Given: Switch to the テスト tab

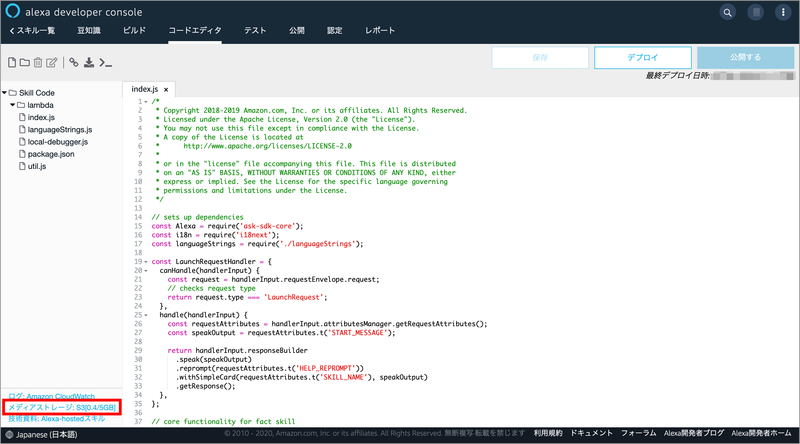Looking at the screenshot, I should coord(255,31).
